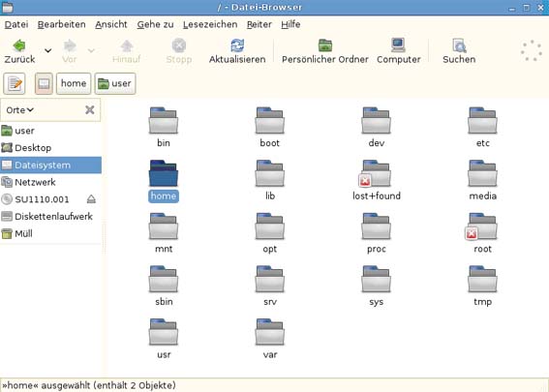Open the Zurück history dropdown arrow
Screen dimensions: 549x392
(x=48, y=50)
